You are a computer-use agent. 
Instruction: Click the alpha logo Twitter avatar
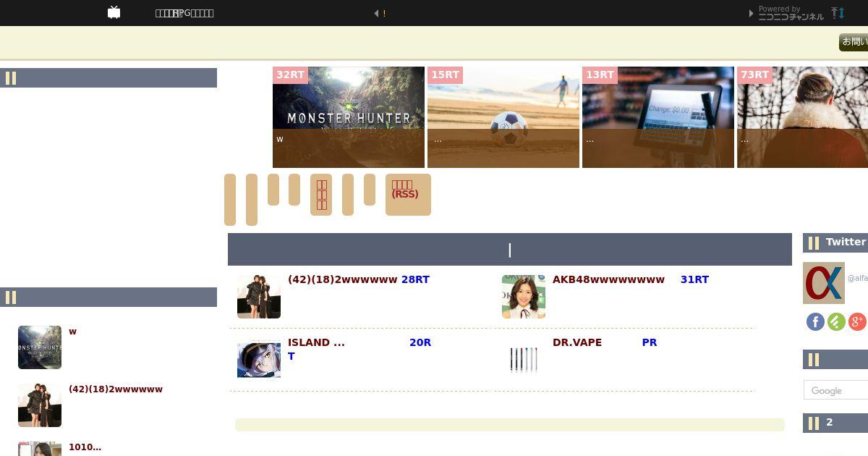[x=824, y=283]
